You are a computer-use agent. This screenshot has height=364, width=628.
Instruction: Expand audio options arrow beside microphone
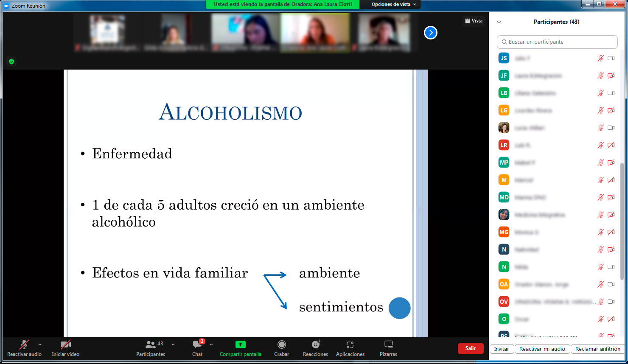click(40, 344)
